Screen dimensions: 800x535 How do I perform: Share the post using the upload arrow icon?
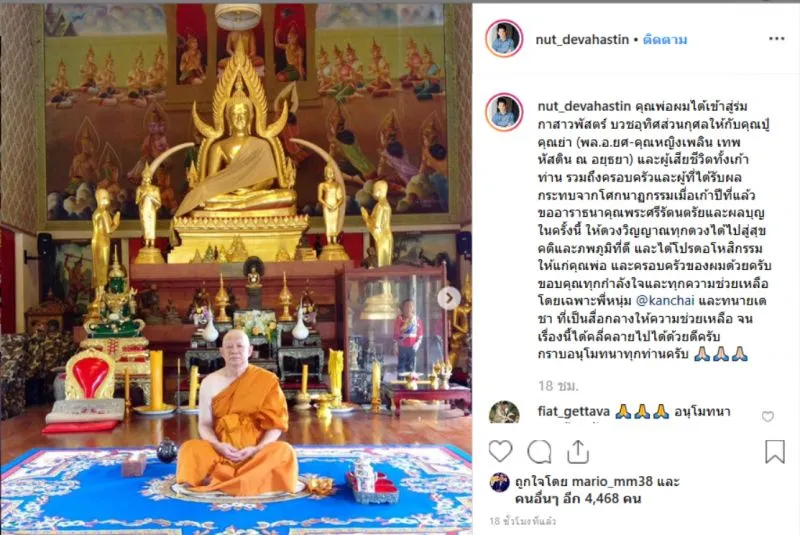578,451
